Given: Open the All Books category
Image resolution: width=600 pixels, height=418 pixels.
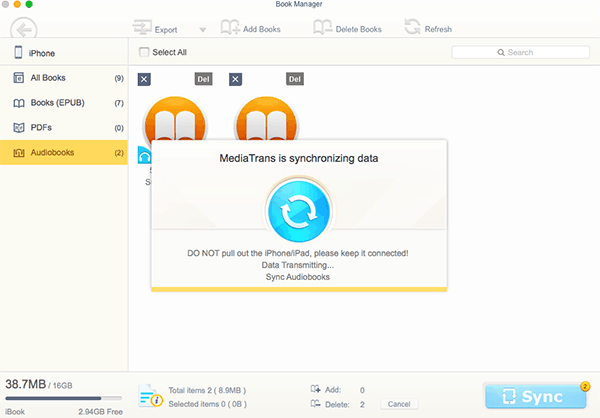Looking at the screenshot, I should tap(64, 78).
